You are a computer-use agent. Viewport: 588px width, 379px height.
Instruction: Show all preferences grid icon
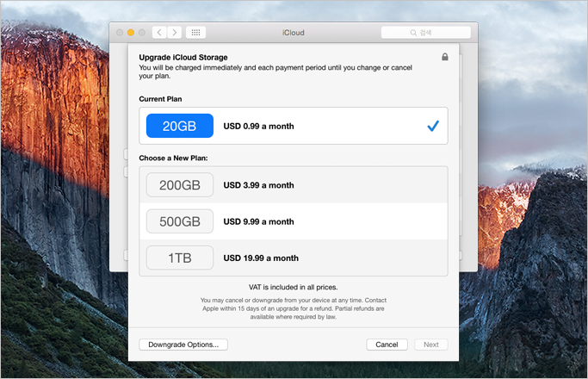pyautogui.click(x=195, y=33)
